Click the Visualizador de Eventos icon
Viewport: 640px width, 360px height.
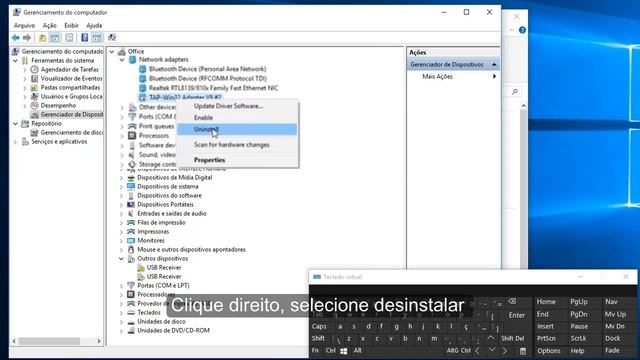tap(35, 78)
